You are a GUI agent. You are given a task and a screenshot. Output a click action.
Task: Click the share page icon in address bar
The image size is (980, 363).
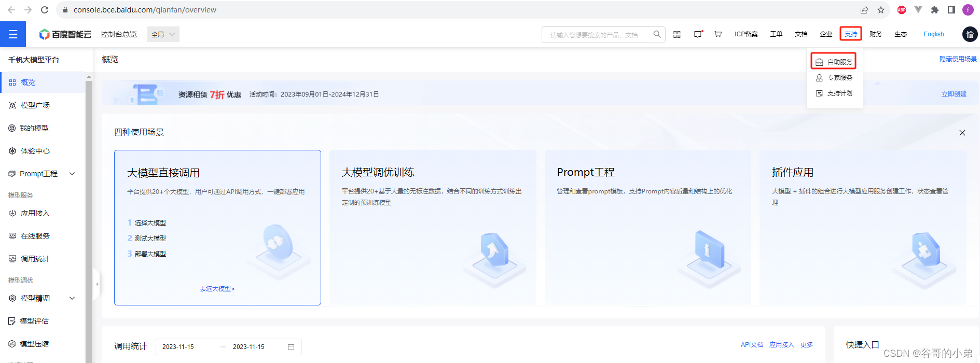[864, 10]
